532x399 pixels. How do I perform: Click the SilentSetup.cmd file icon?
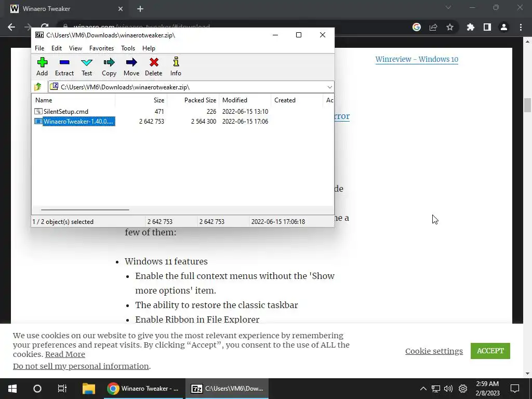[38, 111]
